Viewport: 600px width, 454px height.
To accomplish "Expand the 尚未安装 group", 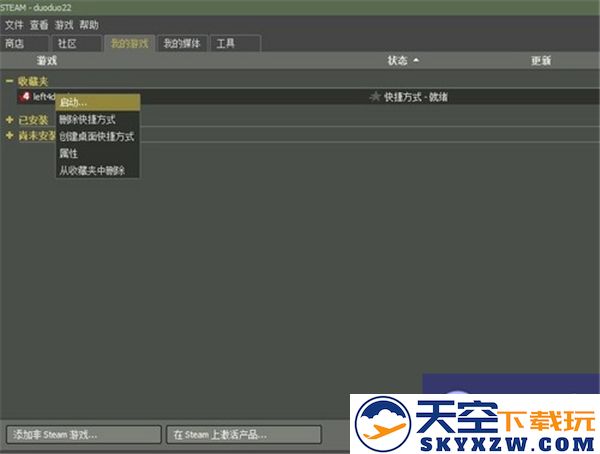I will click(10, 136).
